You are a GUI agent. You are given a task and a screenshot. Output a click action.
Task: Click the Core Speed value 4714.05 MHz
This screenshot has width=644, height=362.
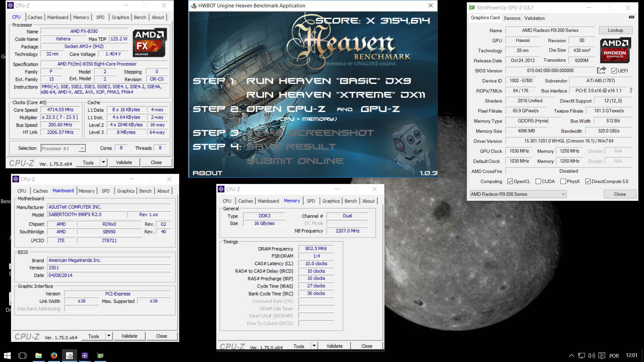click(x=60, y=110)
